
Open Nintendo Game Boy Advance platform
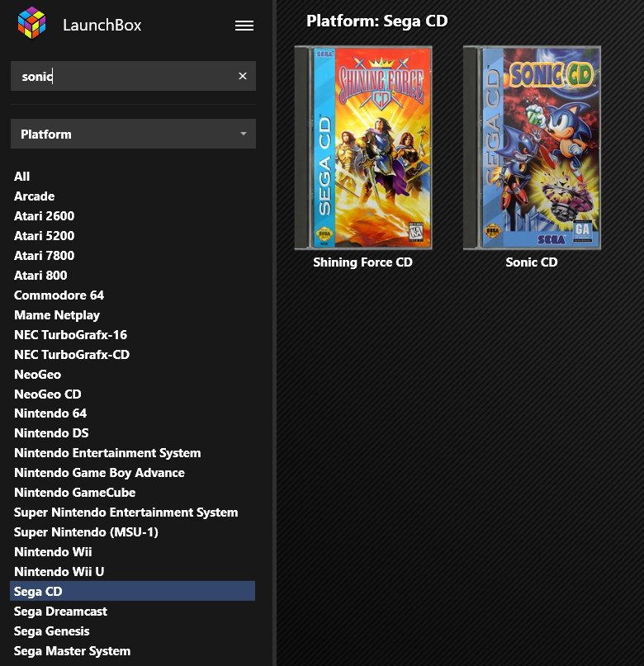99,473
